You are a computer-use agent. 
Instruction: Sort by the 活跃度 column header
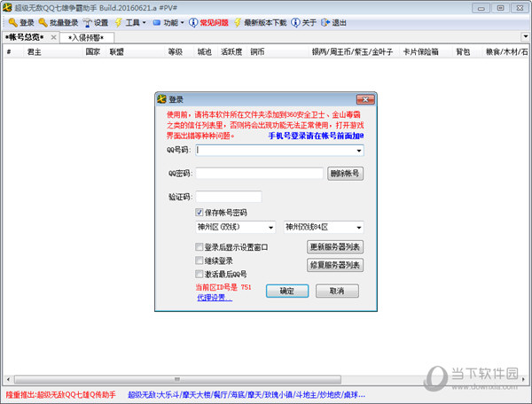[x=231, y=52]
